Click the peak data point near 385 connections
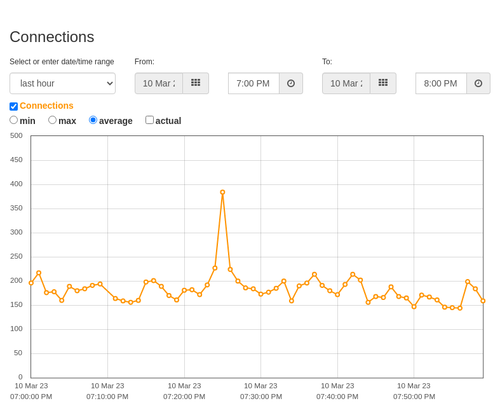Viewport: 500px width, 403px height. [223, 192]
